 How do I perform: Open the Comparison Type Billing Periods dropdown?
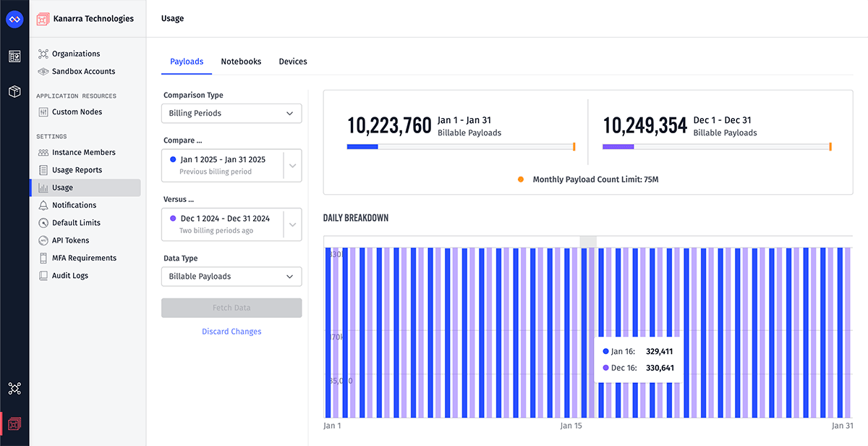pos(231,114)
